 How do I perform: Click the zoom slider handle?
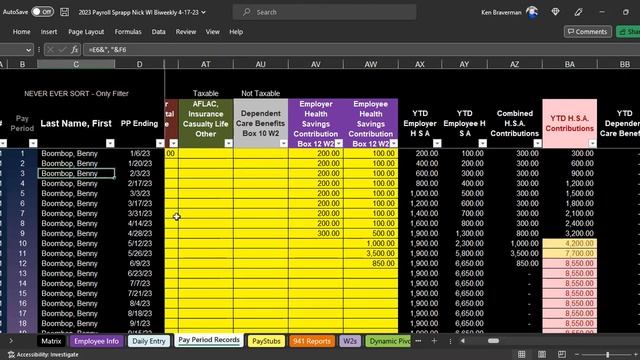pyautogui.click(x=607, y=355)
